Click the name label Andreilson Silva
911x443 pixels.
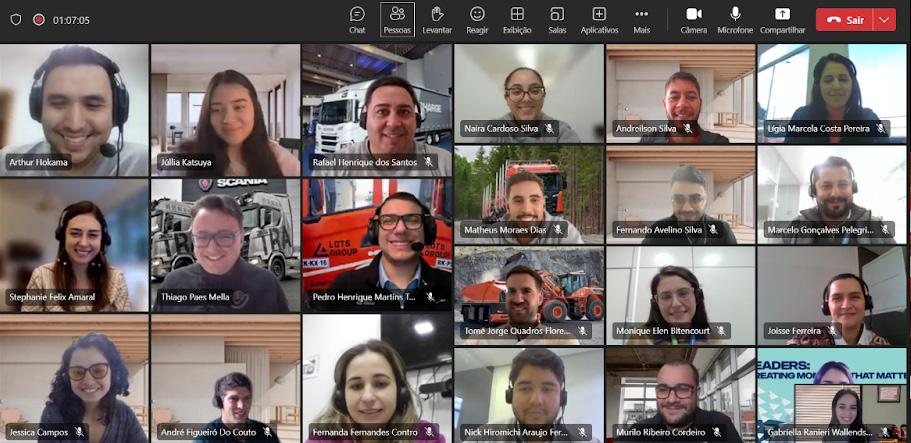click(x=646, y=128)
